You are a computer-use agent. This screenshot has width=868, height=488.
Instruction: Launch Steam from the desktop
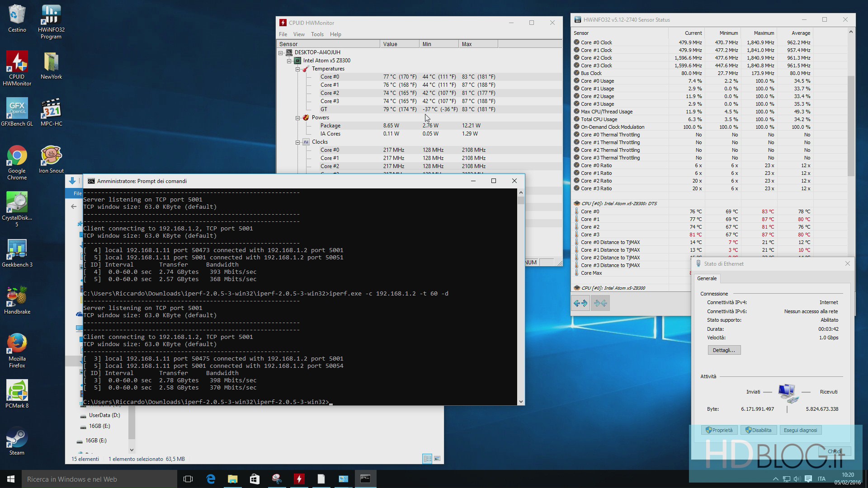point(17,441)
